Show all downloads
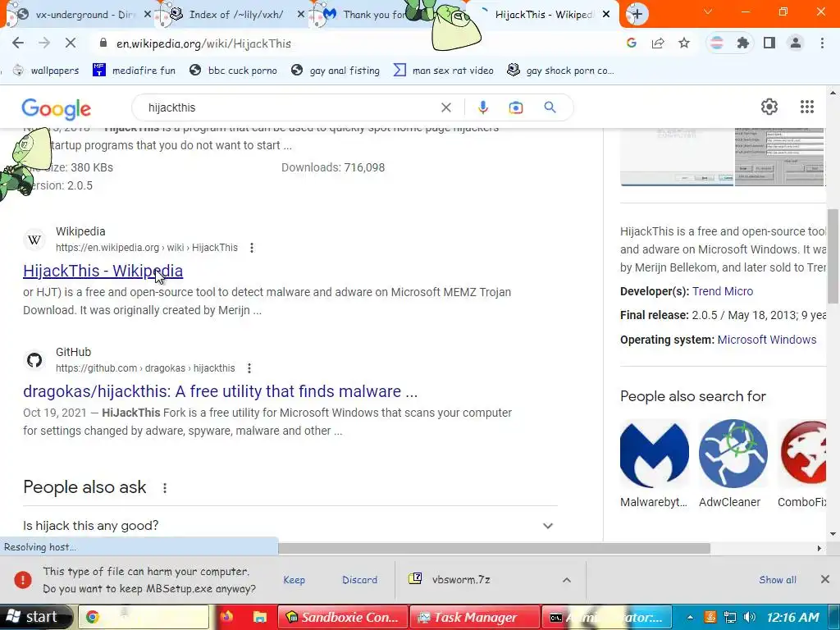Screen dimensions: 840x630 [x=778, y=580]
